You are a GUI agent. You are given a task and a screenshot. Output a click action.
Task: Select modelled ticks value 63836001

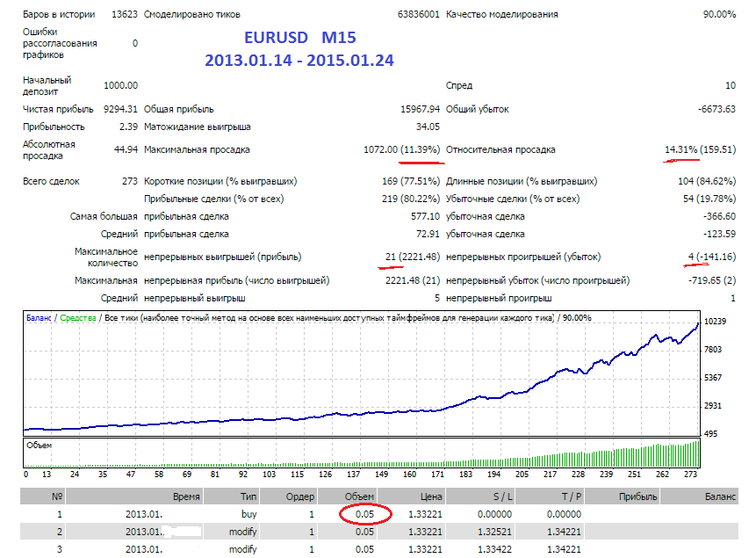pyautogui.click(x=419, y=14)
